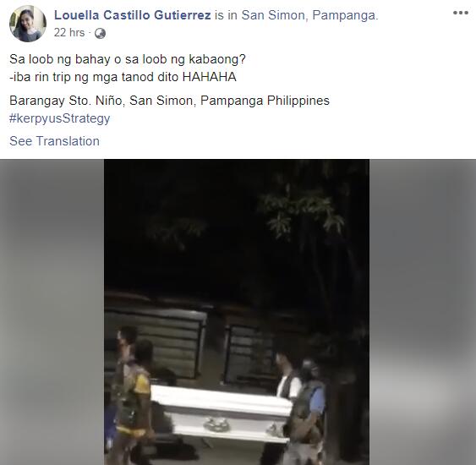Open the #kerpyusStrategy hashtag
The height and width of the screenshot is (465, 476).
60,118
